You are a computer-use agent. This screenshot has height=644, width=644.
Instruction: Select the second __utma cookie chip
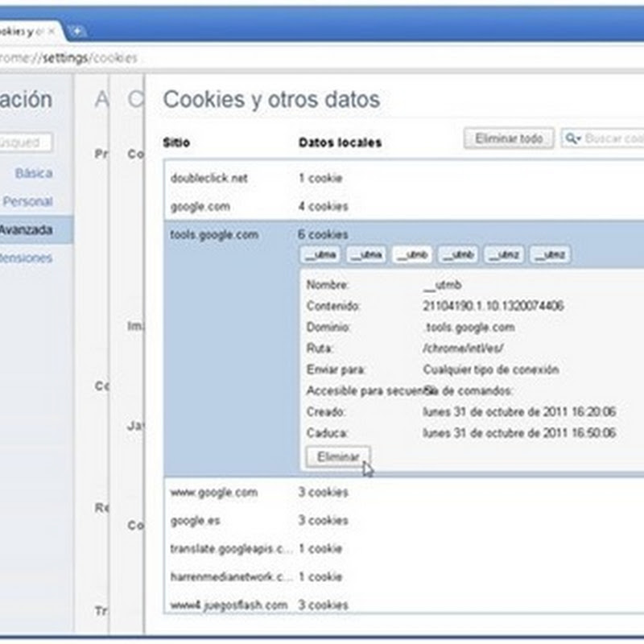366,255
